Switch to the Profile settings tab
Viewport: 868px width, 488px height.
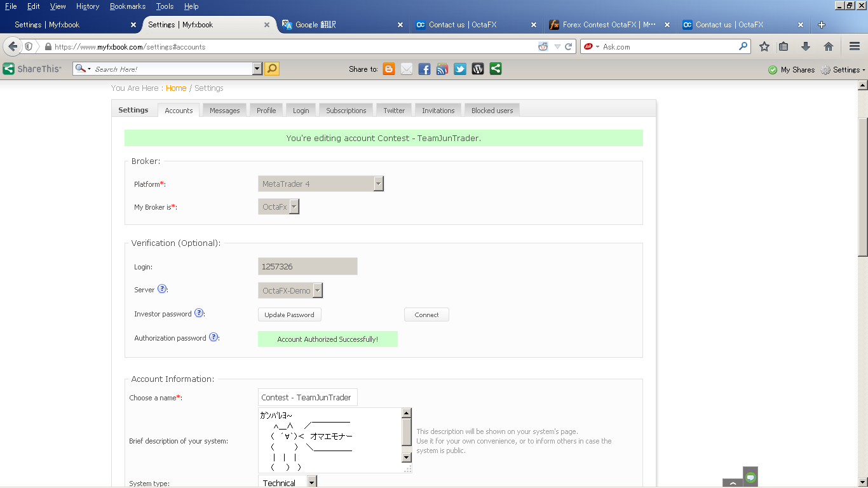[x=266, y=110]
